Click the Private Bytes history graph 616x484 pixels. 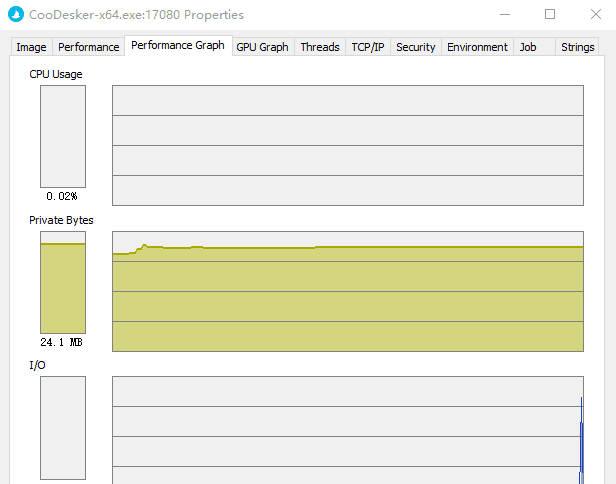click(348, 291)
